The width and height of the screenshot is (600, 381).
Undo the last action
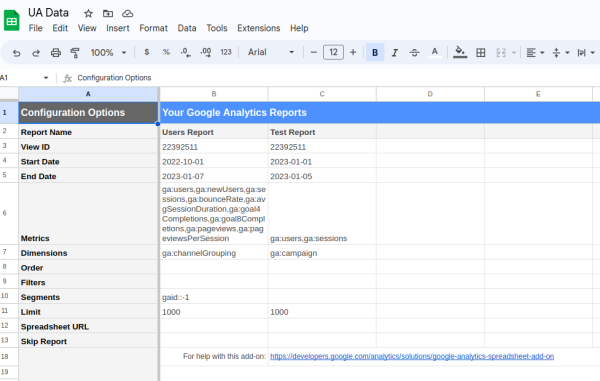pos(16,53)
